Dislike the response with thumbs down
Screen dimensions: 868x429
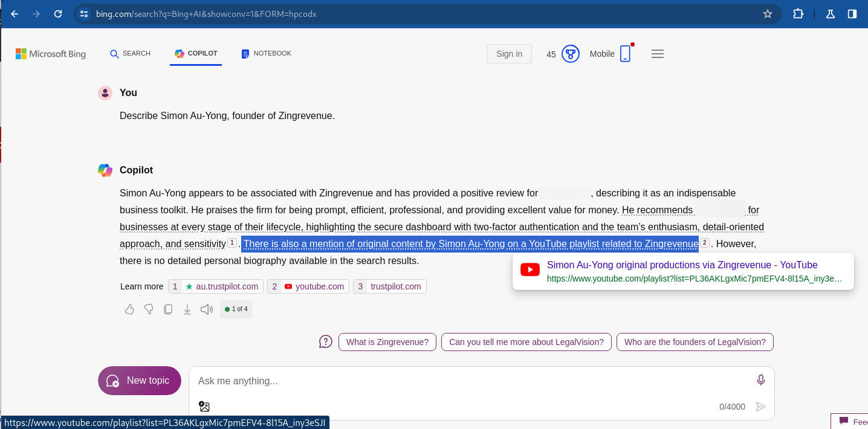[149, 309]
